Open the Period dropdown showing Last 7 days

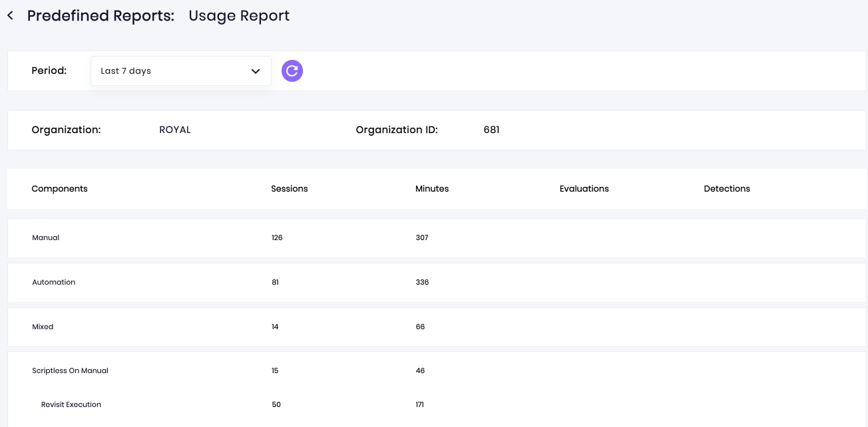point(181,71)
